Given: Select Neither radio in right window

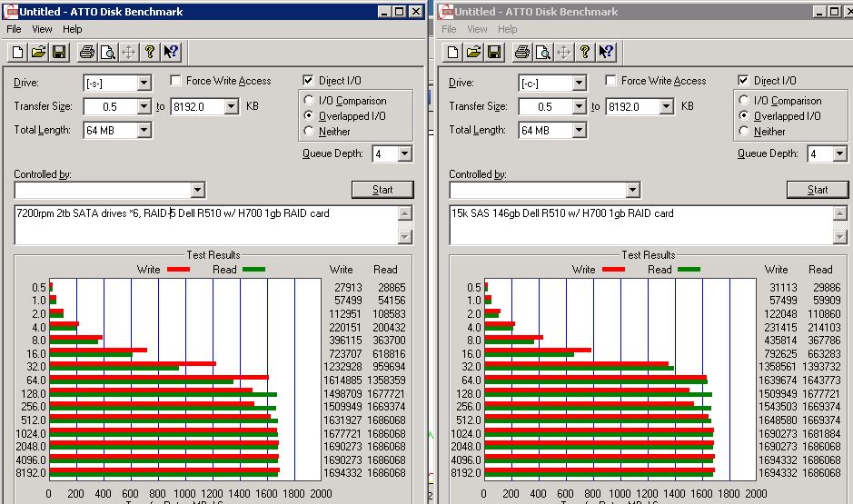Looking at the screenshot, I should [744, 131].
